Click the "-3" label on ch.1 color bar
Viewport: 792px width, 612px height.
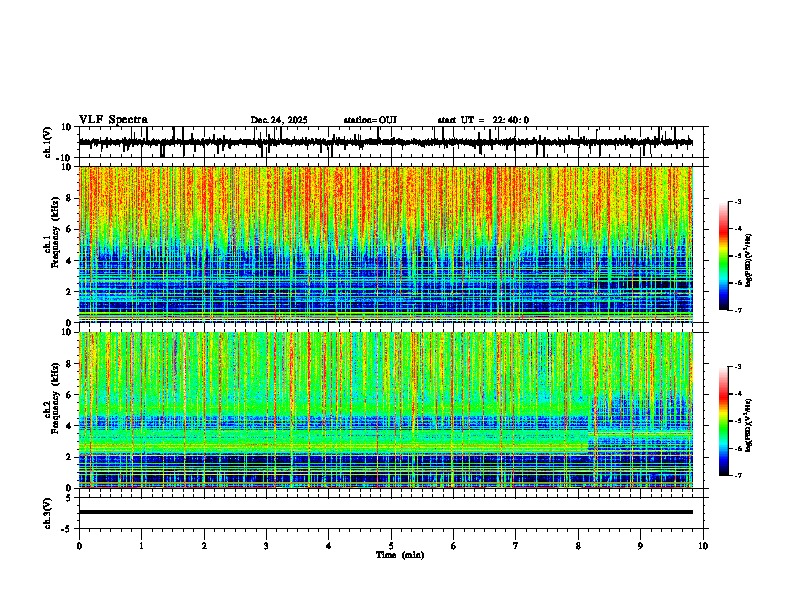click(738, 201)
